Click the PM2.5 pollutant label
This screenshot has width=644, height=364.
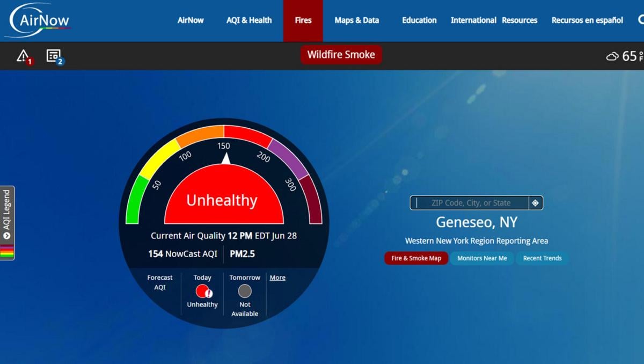243,254
